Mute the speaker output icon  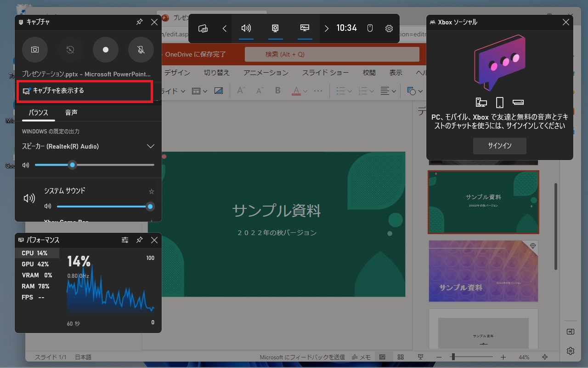(26, 165)
